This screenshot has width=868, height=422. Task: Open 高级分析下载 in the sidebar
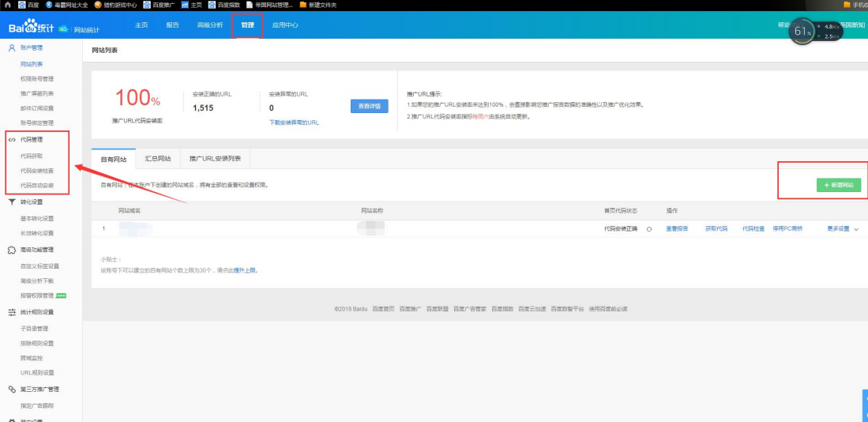37,281
